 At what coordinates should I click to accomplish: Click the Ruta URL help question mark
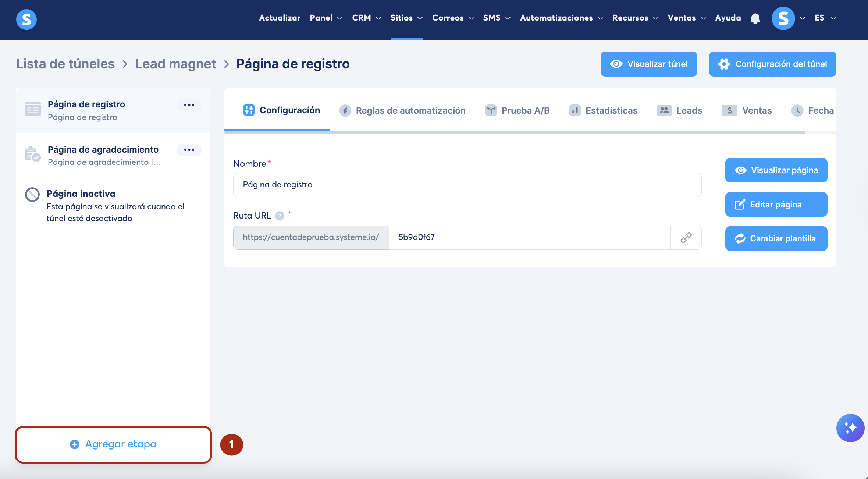pyautogui.click(x=280, y=216)
